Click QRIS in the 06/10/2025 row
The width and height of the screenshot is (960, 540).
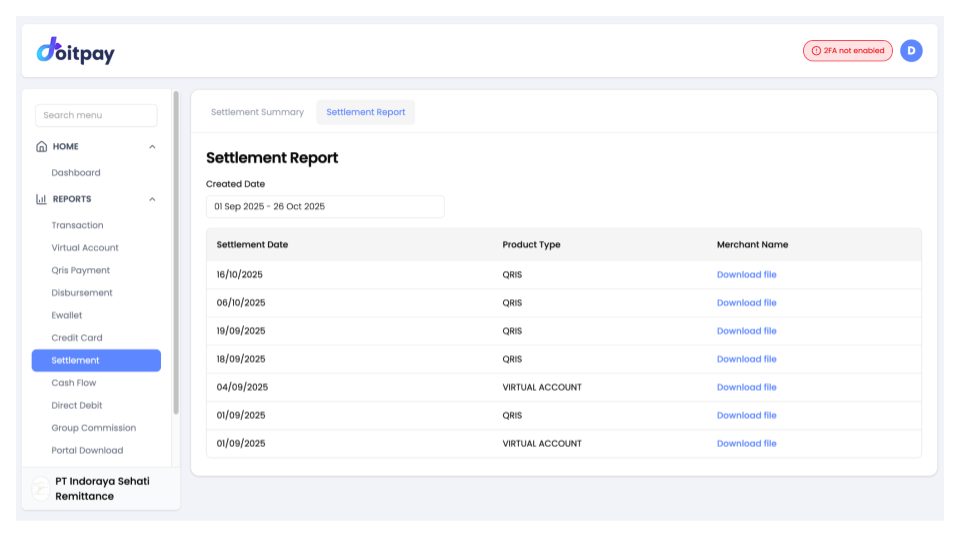tap(512, 303)
